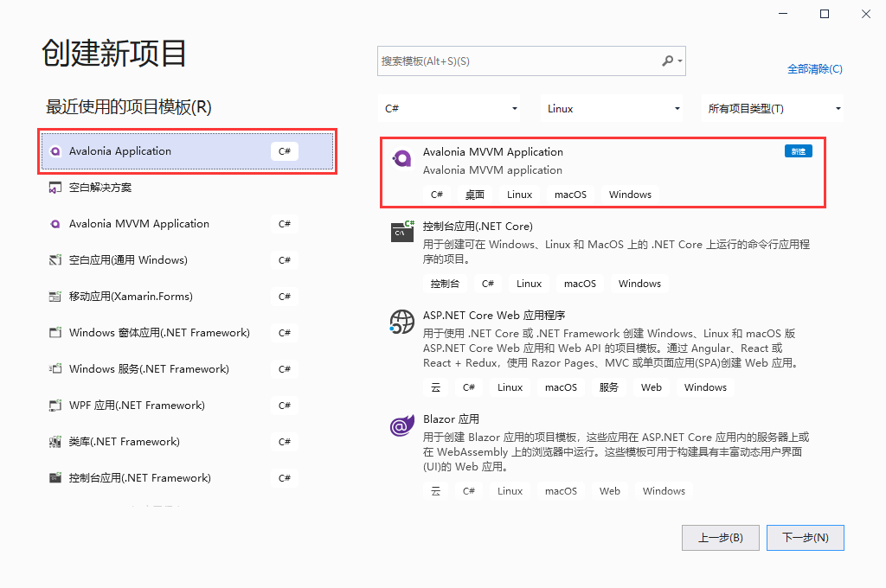
Task: Select Avalonia MVVM Application in recent templates
Action: pyautogui.click(x=187, y=224)
